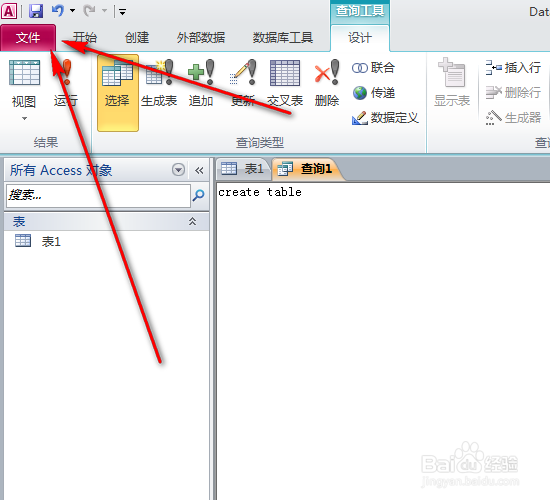550x500 pixels.
Task: Open the 文件 (File) tab
Action: [28, 38]
